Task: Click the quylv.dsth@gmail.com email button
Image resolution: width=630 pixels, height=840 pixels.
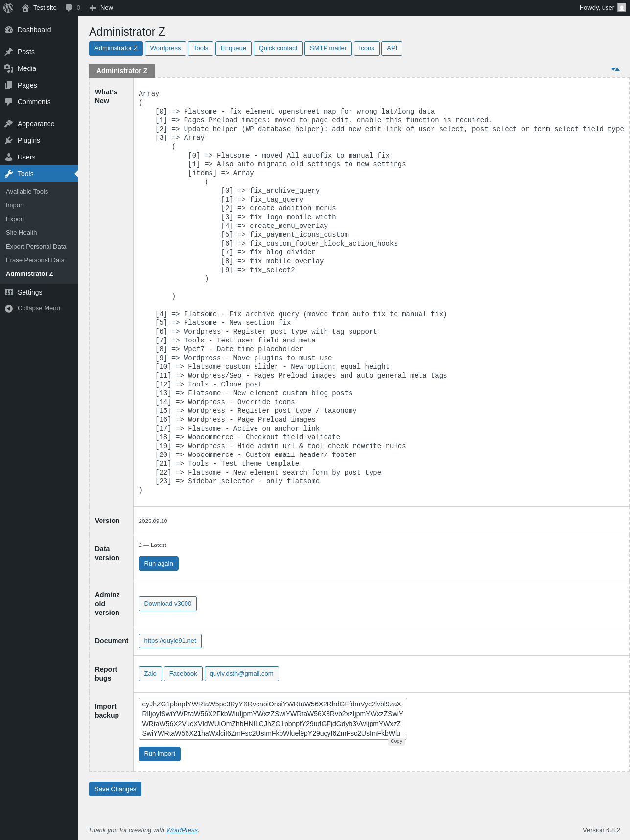Action: click(x=242, y=674)
